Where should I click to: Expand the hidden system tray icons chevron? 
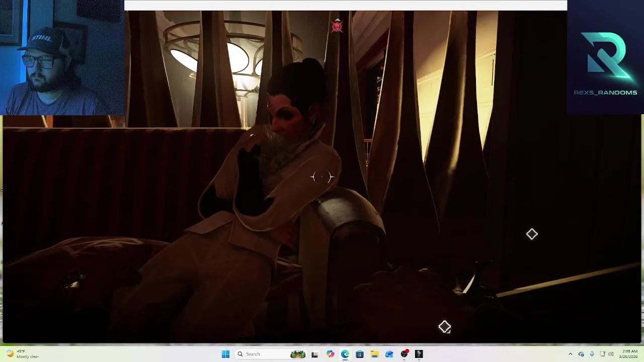(x=570, y=354)
